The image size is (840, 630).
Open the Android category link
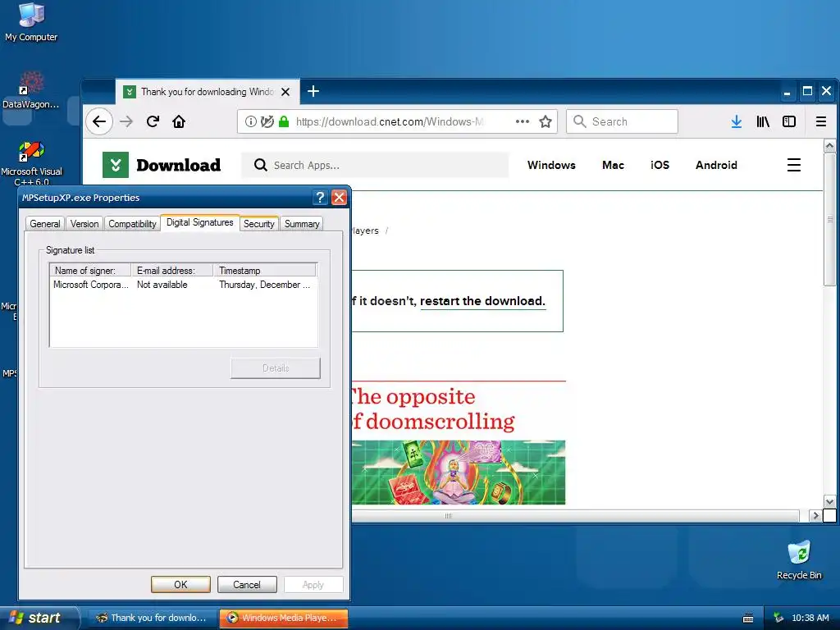point(716,165)
